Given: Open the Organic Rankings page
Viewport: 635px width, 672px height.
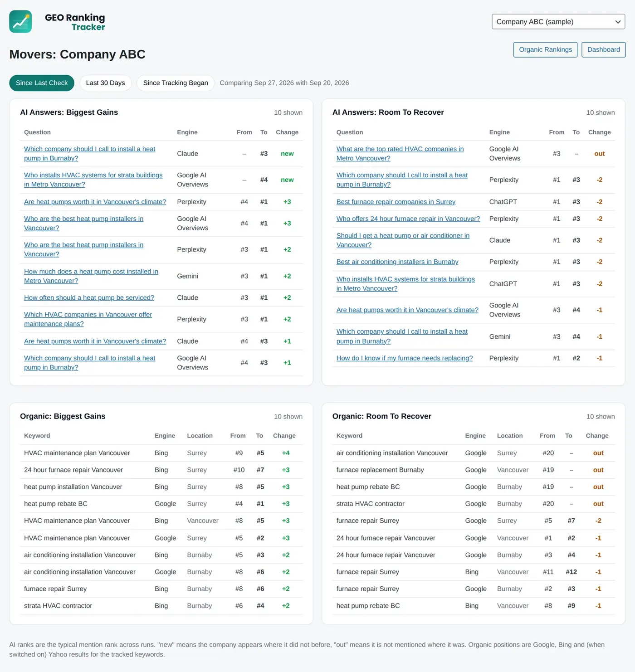Looking at the screenshot, I should click(545, 50).
